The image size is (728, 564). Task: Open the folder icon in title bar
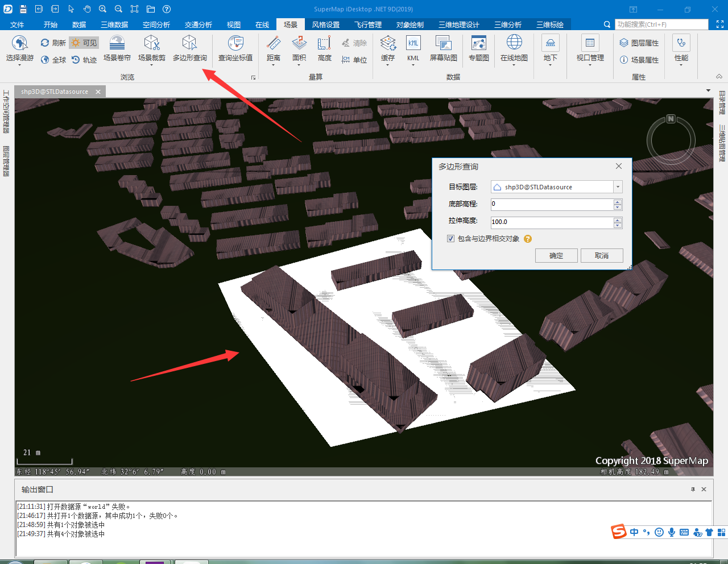[151, 9]
